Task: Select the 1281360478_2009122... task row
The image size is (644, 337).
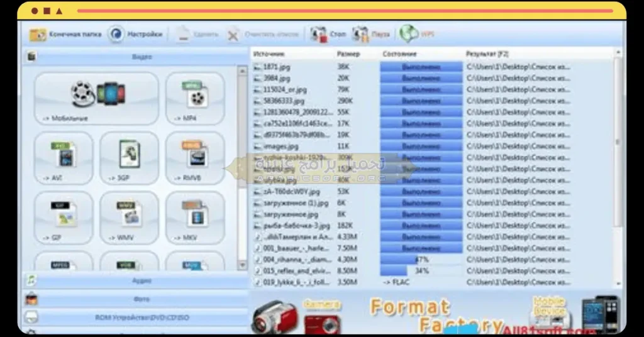Action: pyautogui.click(x=432, y=112)
